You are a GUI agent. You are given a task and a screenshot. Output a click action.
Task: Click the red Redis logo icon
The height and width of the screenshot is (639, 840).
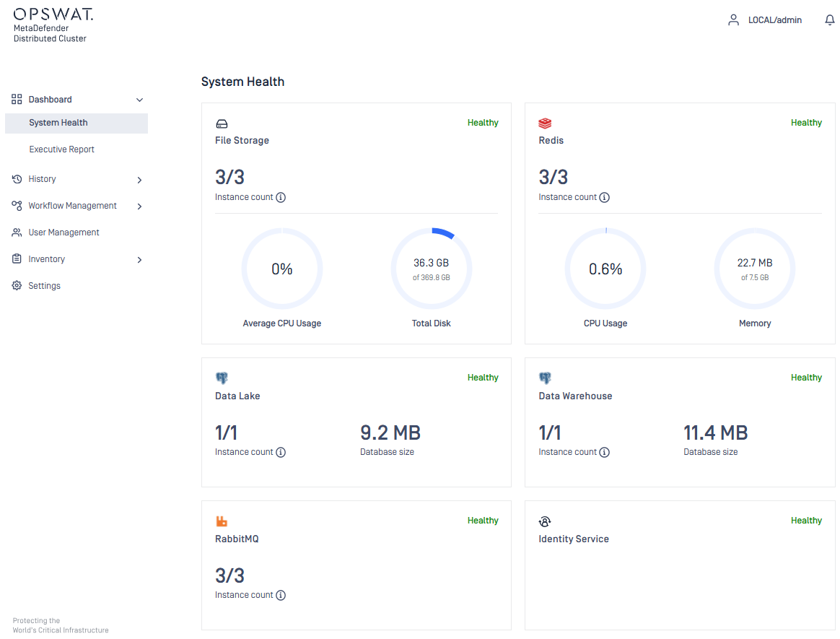[545, 123]
